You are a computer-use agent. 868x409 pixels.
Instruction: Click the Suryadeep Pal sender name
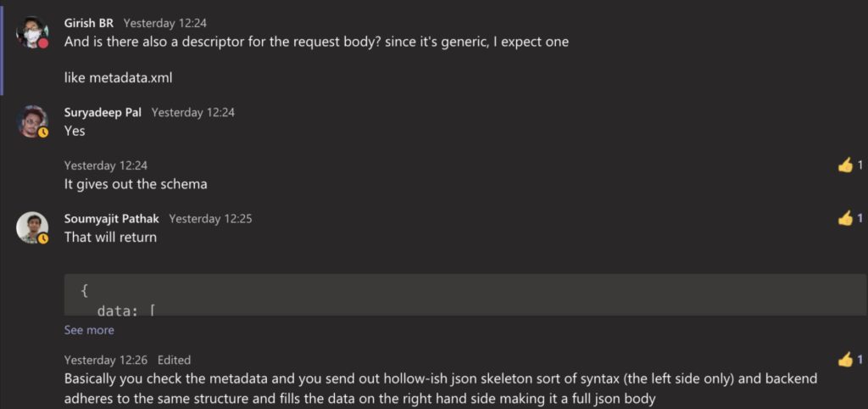(x=103, y=113)
